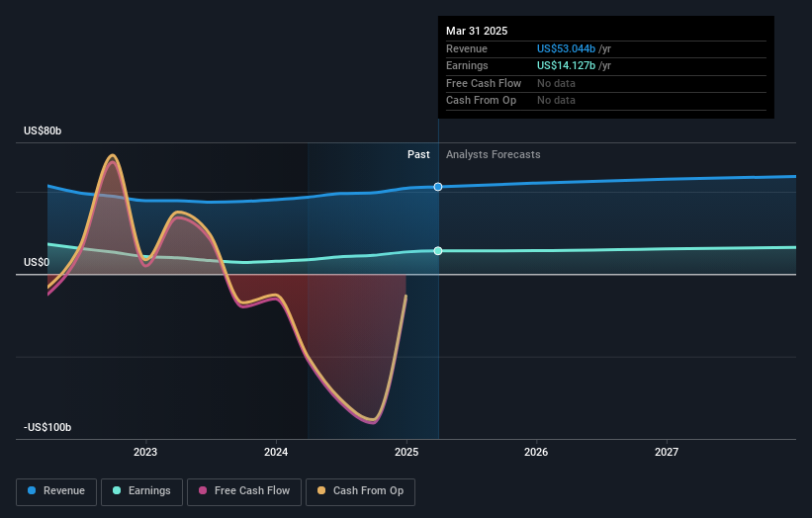Click the tooltip's Cash From Op row label
Viewport: 812px width, 518px height.
coord(481,101)
